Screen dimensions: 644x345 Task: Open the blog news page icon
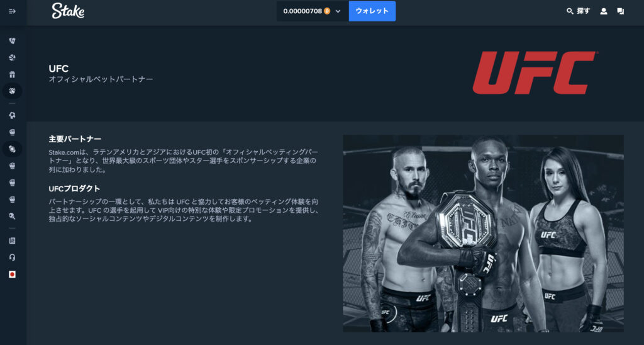[13, 240]
